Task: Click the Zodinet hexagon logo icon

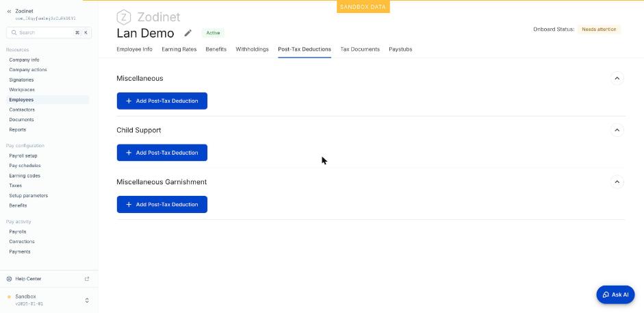Action: point(124,17)
